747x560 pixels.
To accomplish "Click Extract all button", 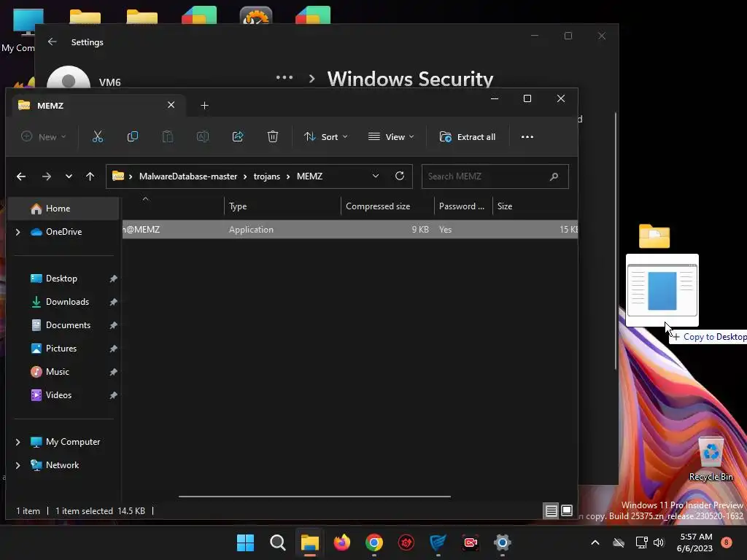I will click(x=468, y=136).
